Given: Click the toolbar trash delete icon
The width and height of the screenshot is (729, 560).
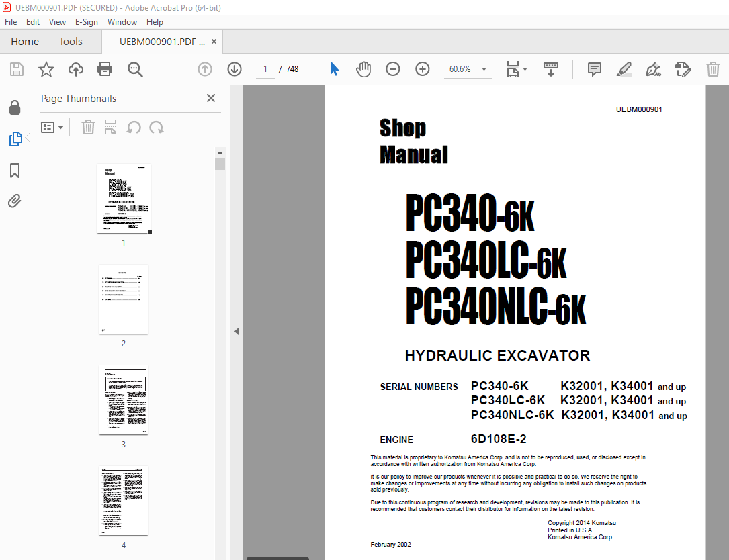Looking at the screenshot, I should [713, 69].
